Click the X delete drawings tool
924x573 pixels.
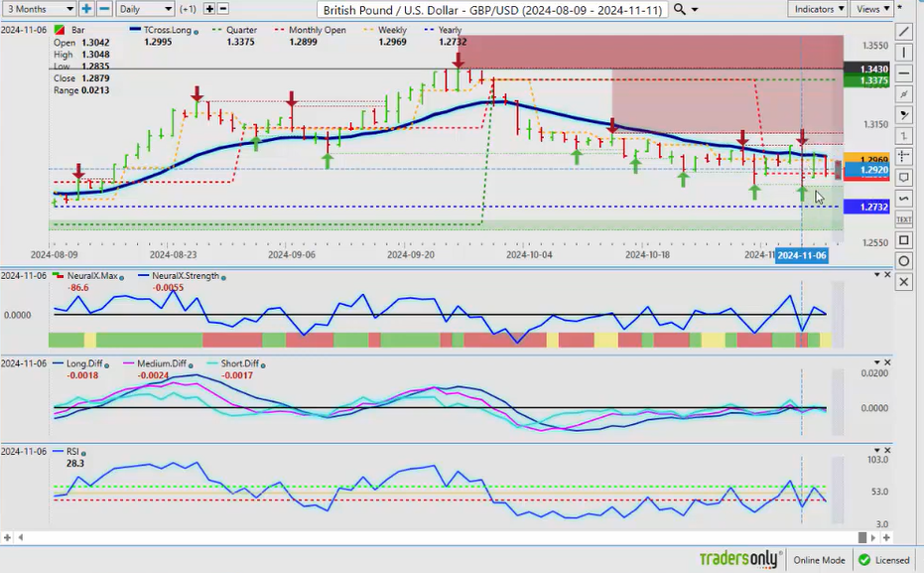(904, 282)
